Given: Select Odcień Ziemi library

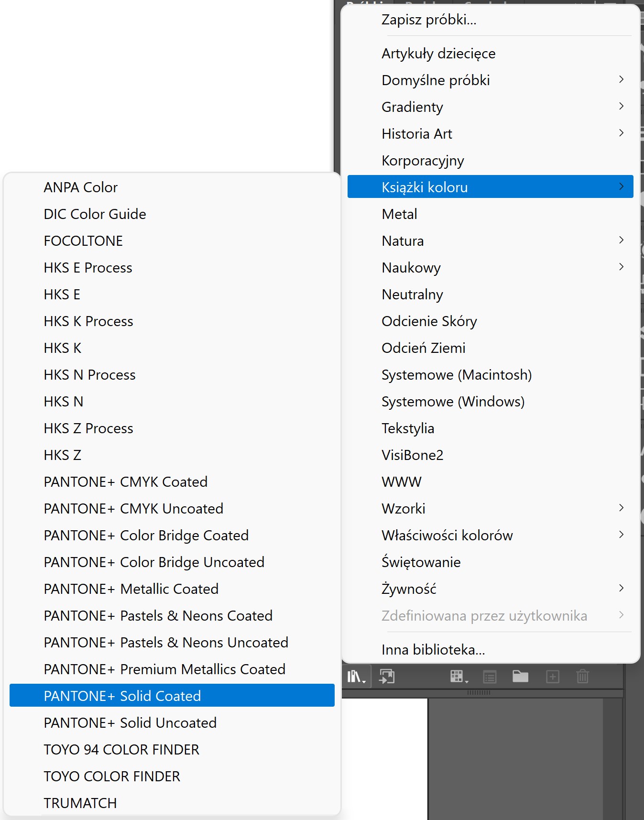Looking at the screenshot, I should click(490, 348).
